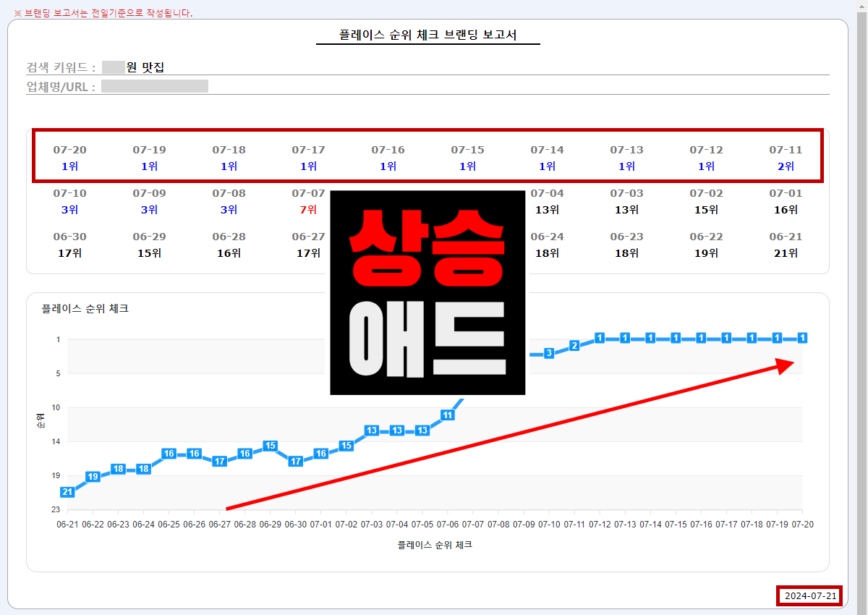Click the 16위 rank under table date 07-01
The image size is (868, 615).
[x=786, y=210]
